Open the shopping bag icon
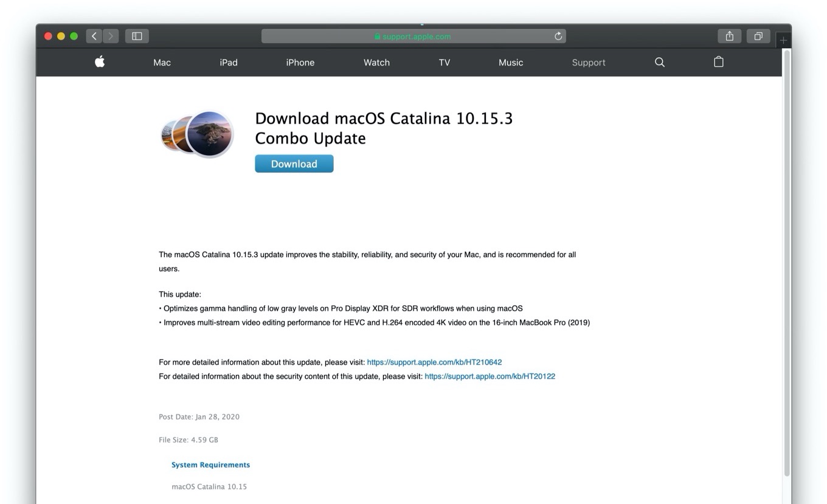Image resolution: width=827 pixels, height=504 pixels. click(718, 62)
